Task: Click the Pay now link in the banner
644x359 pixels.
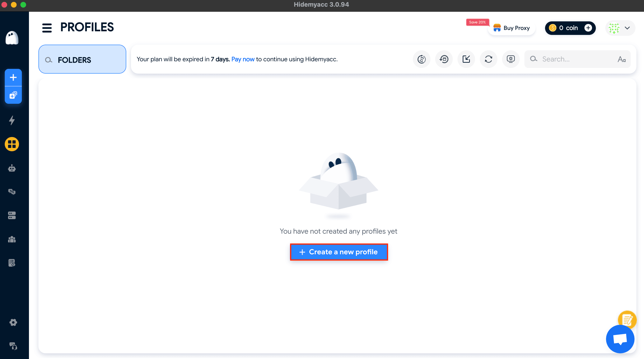Action: pos(243,59)
